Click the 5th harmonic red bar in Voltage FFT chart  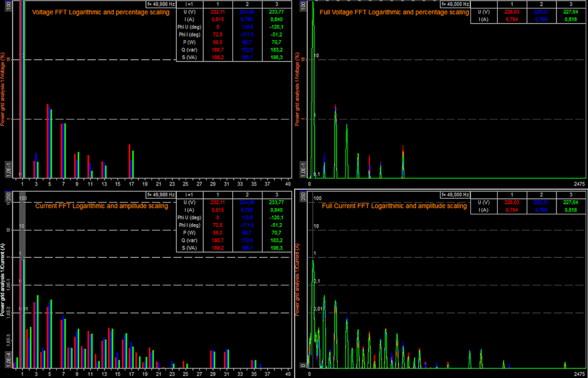click(x=48, y=141)
